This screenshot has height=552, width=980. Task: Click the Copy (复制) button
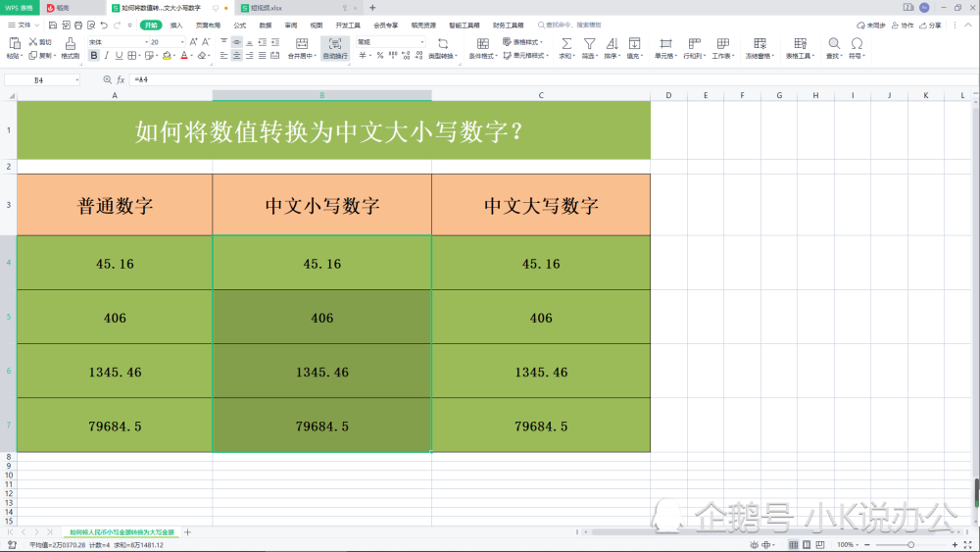[41, 56]
